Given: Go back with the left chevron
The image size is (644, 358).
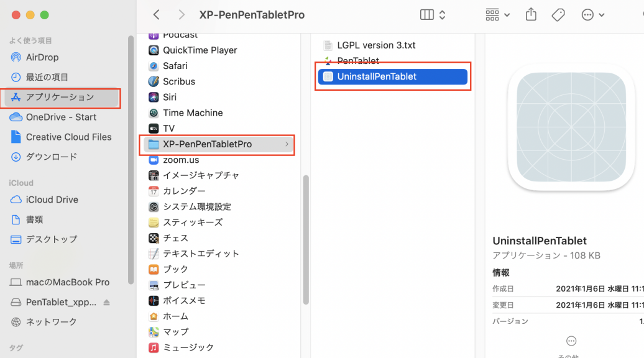Looking at the screenshot, I should click(x=157, y=15).
